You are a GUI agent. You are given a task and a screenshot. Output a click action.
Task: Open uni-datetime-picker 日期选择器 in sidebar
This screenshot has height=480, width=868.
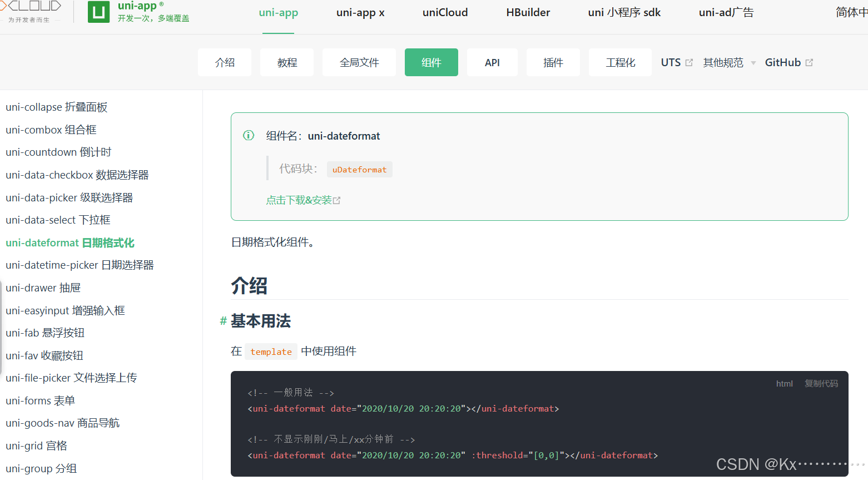80,265
